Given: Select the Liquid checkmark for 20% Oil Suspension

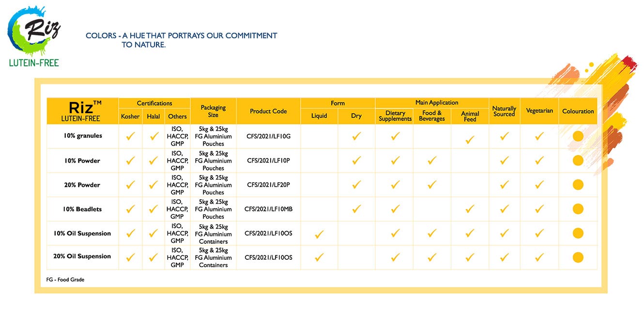Looking at the screenshot, I should click(x=319, y=257).
